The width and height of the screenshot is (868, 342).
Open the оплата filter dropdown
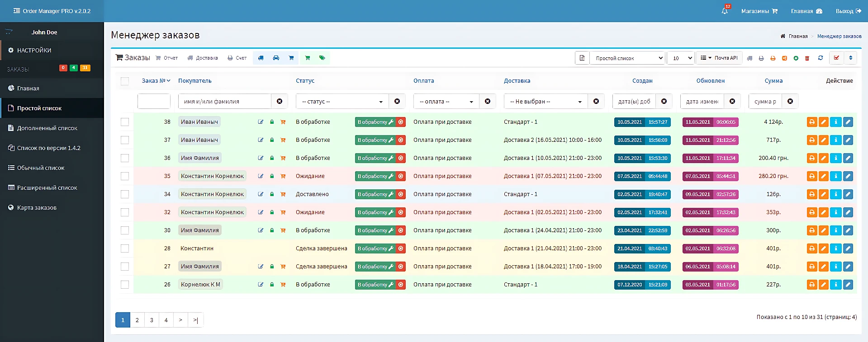[x=446, y=101]
